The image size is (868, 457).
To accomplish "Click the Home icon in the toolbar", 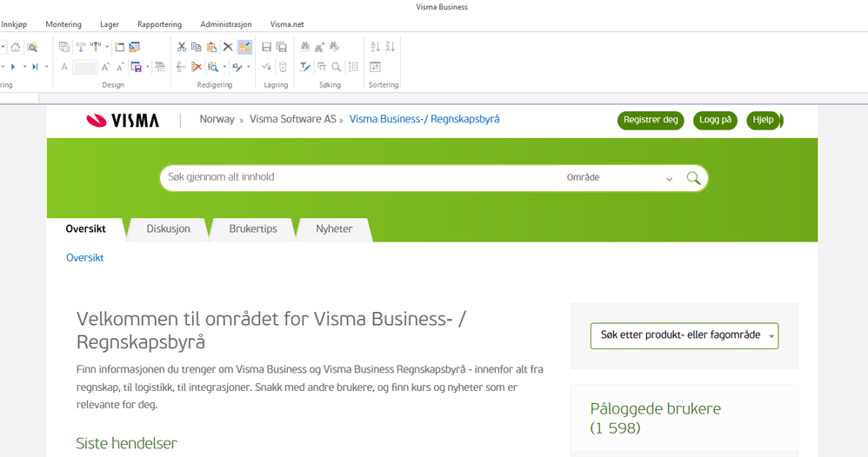I will tap(16, 47).
